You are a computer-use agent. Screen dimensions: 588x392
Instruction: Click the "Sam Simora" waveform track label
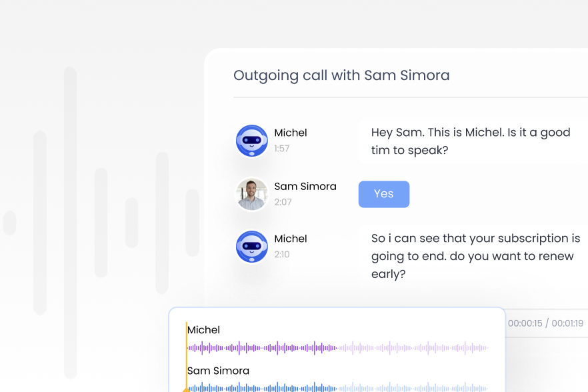pyautogui.click(x=218, y=371)
